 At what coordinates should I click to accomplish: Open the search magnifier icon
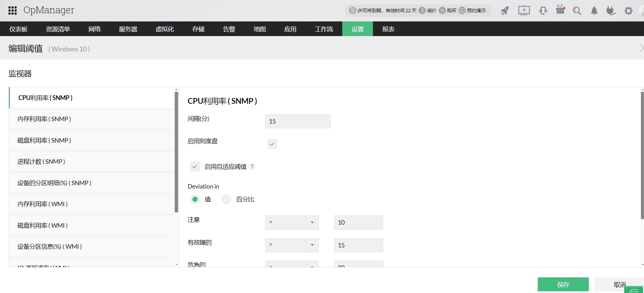point(577,11)
